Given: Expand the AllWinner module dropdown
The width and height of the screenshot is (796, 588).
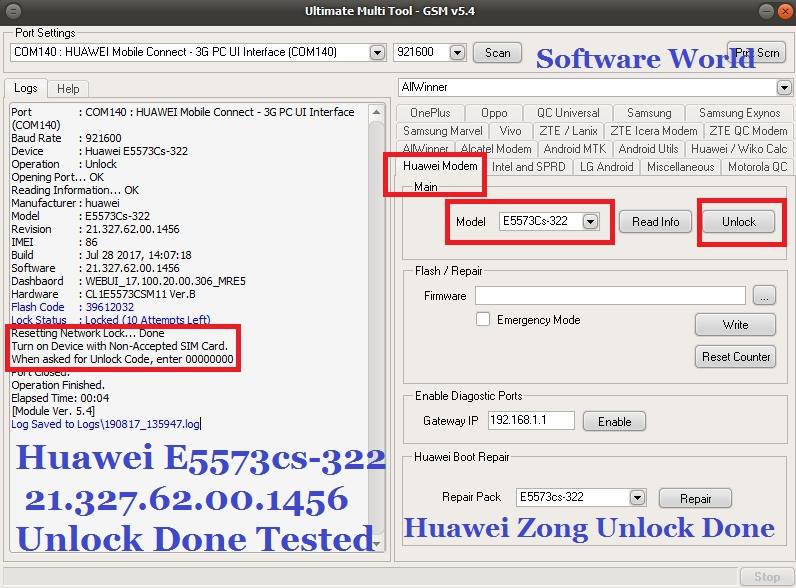Looking at the screenshot, I should pos(784,87).
